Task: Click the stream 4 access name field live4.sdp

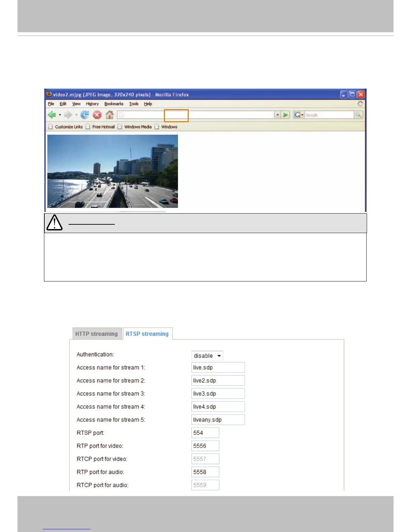Action: click(218, 407)
